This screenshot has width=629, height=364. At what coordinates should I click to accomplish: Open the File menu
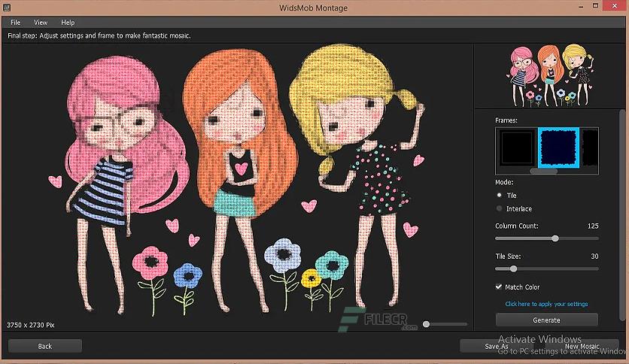15,23
